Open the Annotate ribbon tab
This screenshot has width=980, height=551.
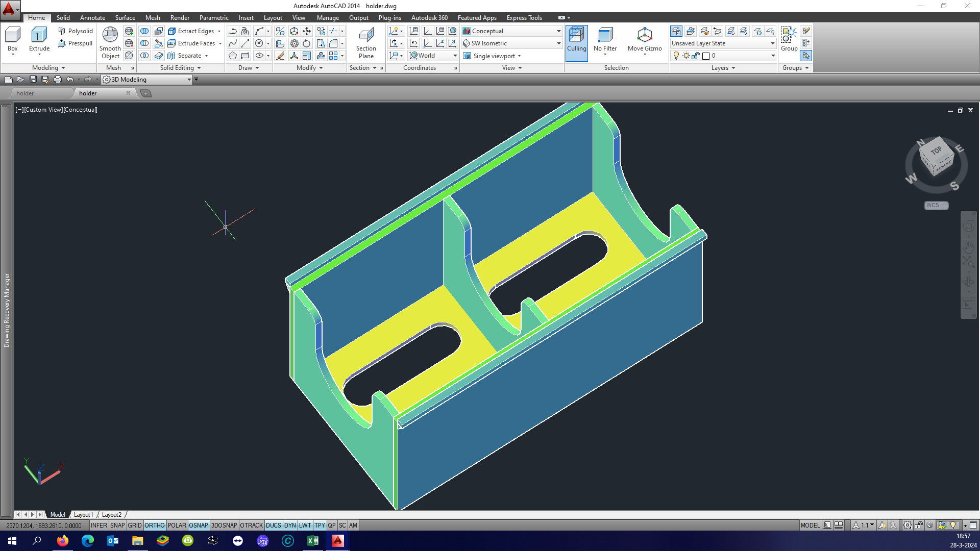coord(92,18)
